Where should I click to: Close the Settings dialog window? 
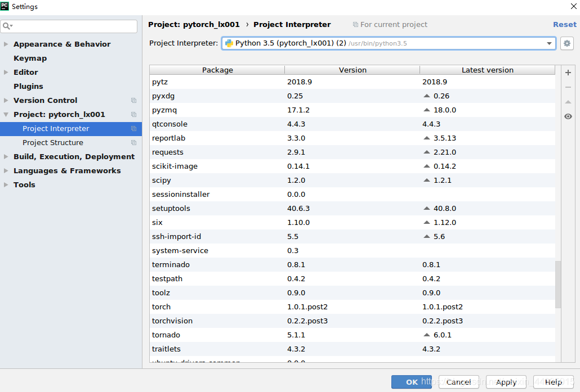tap(574, 6)
